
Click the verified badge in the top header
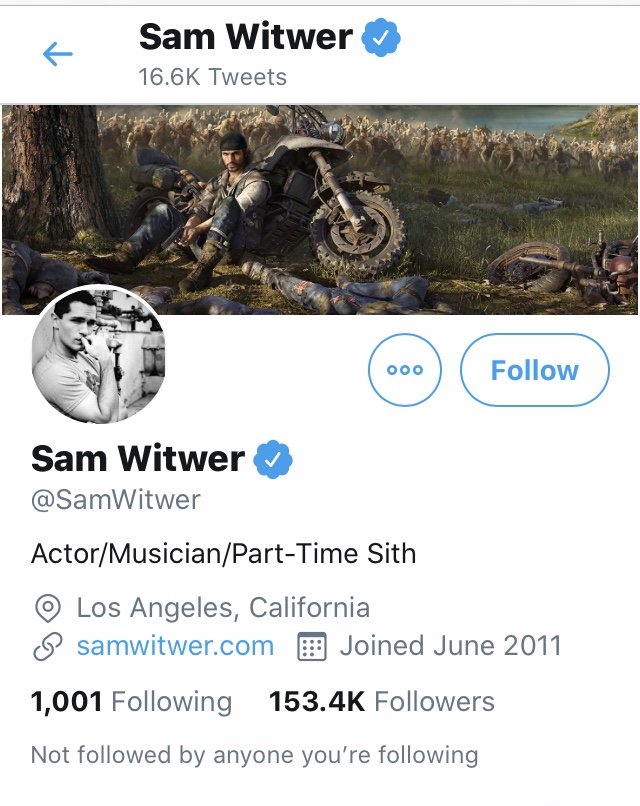[x=381, y=38]
